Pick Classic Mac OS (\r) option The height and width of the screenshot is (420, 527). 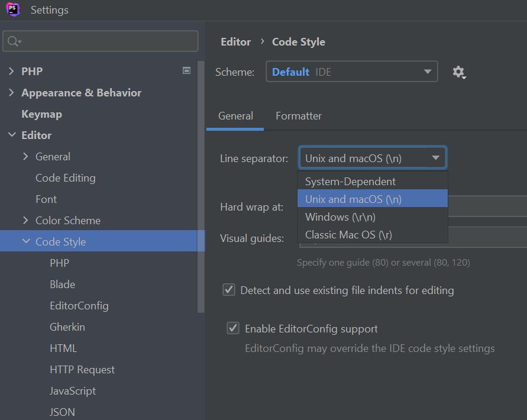click(348, 235)
